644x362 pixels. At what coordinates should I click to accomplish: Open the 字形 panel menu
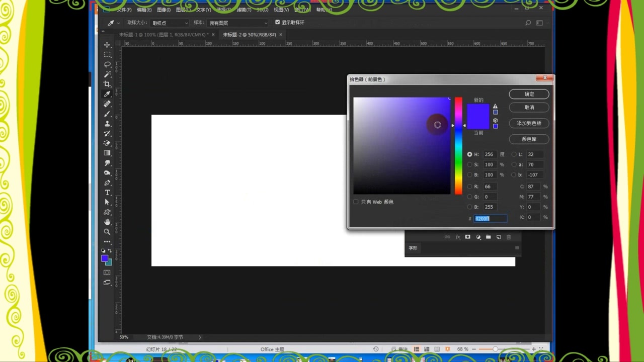coord(517,248)
